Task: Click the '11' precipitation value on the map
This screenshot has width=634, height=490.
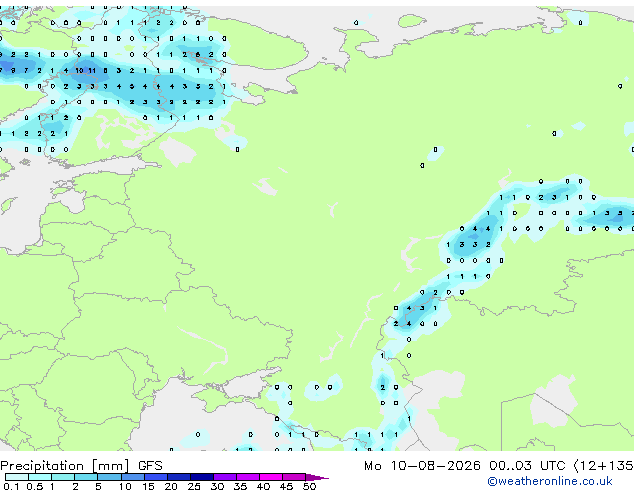Action: [92, 70]
